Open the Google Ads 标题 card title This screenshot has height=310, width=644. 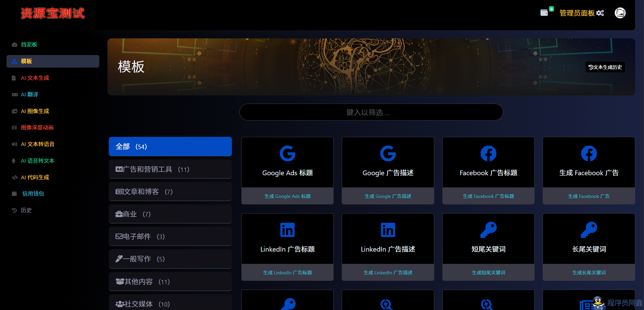tap(287, 173)
